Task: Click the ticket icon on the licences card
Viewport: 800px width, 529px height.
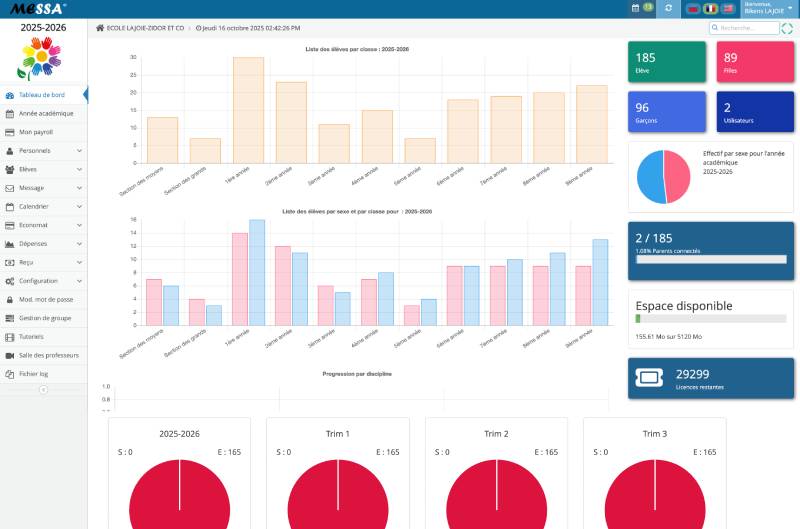Action: click(650, 378)
